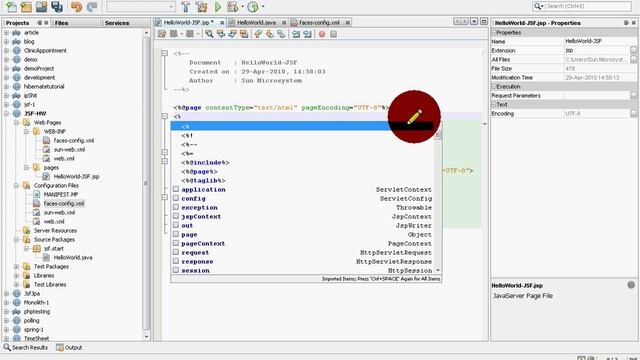Close the faces-config.xml editor tab

click(348, 23)
